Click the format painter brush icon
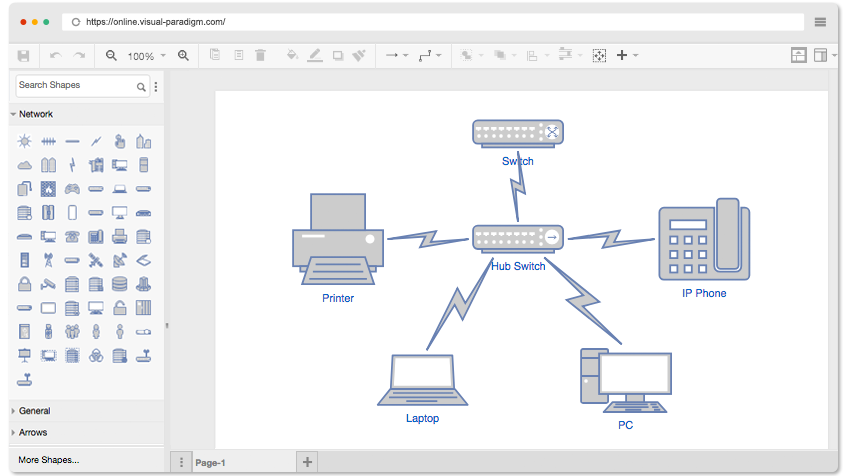Screen dimensions: 848x476 click(359, 55)
